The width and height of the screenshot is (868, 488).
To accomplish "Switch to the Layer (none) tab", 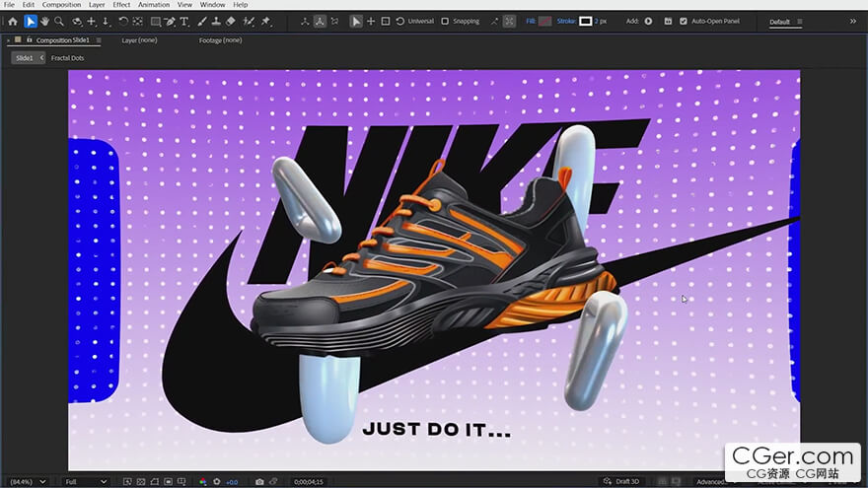I will (139, 40).
